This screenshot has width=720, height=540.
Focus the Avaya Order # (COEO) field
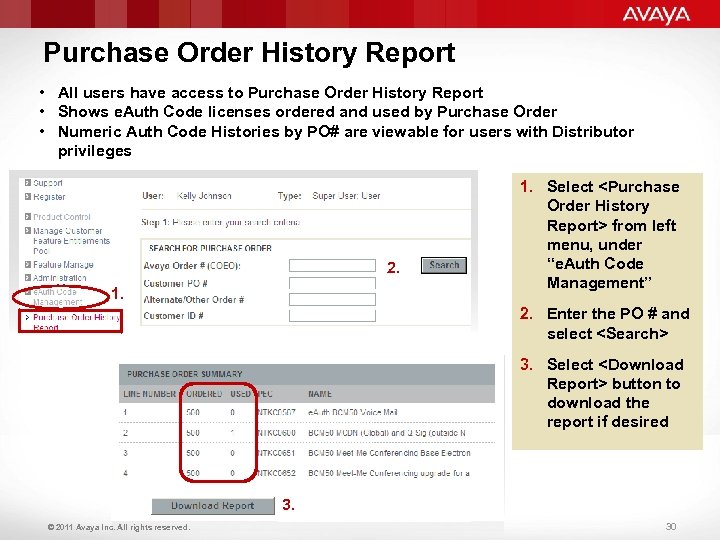[332, 265]
